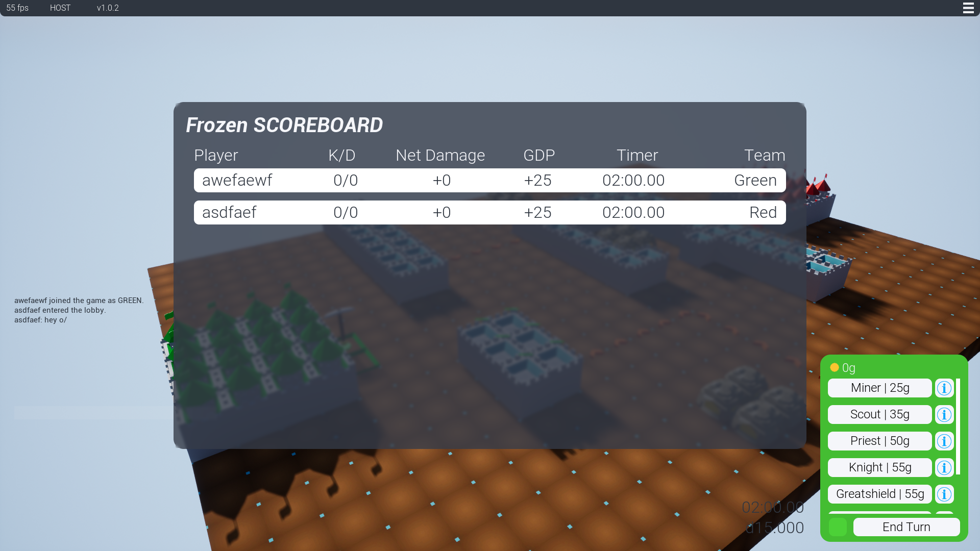
Task: Buy Priest for 50g
Action: point(879,441)
